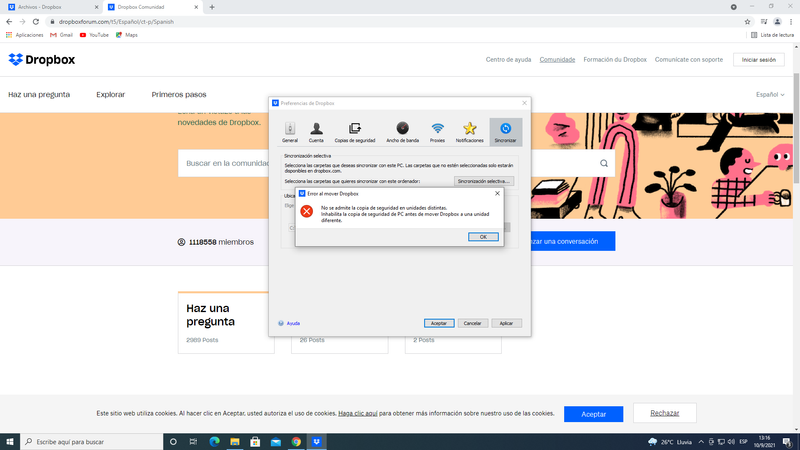Open Copias de seguridad tab

[355, 132]
